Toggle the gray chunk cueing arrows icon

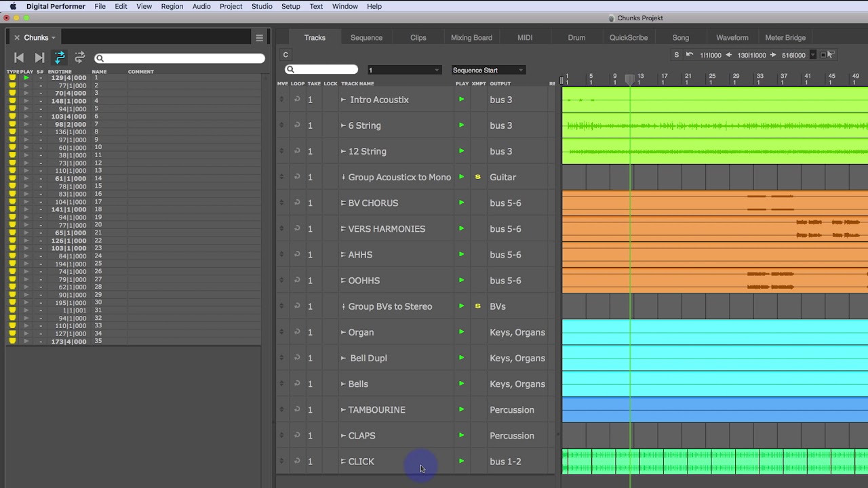click(80, 58)
